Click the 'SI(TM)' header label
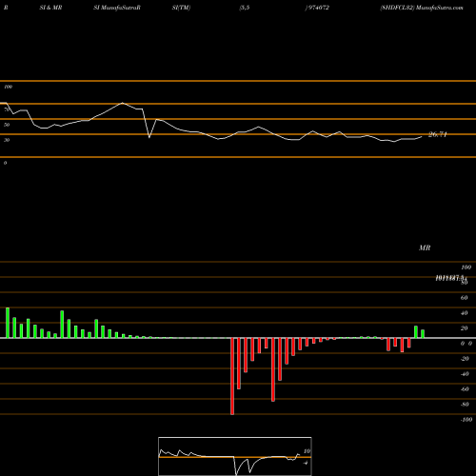This screenshot has width=476, height=476. click(181, 8)
